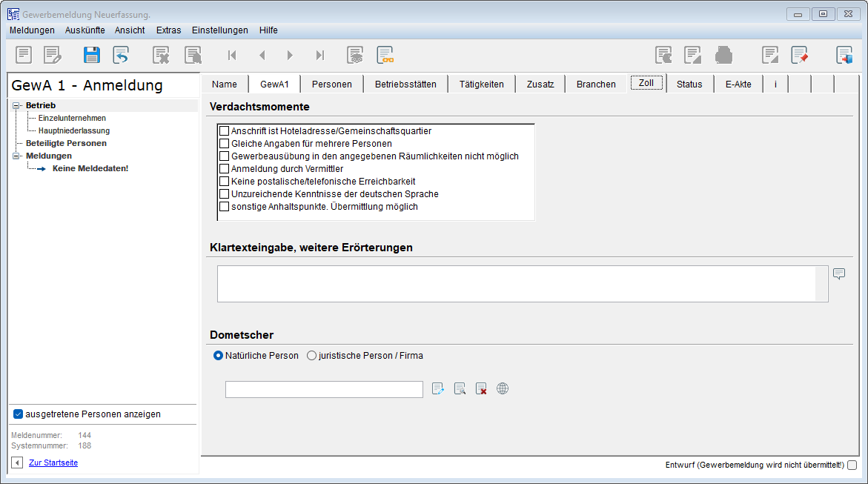The height and width of the screenshot is (484, 868).
Task: Click the undo arrow icon in toolbar
Action: [x=121, y=55]
